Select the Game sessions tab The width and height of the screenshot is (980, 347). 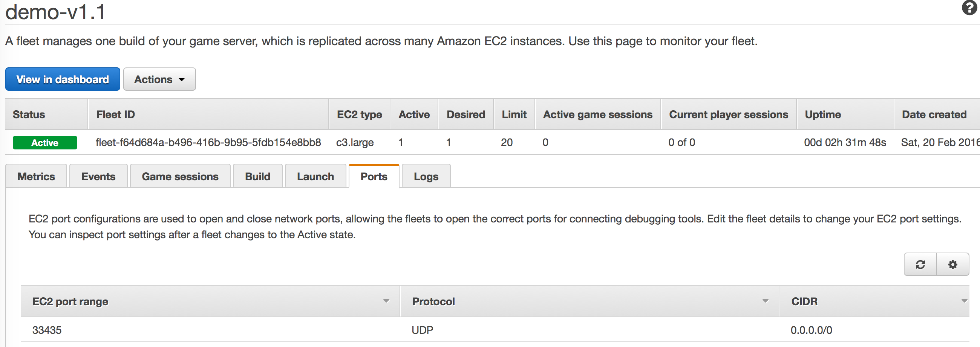pos(180,177)
